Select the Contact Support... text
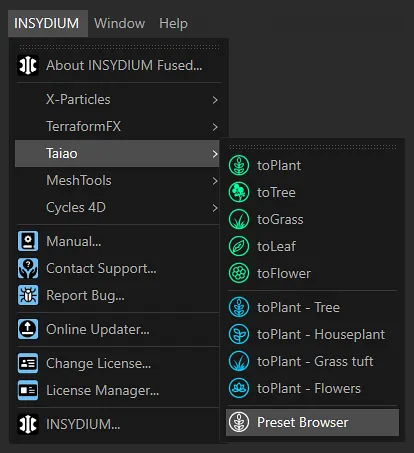The width and height of the screenshot is (414, 453). pyautogui.click(x=101, y=269)
